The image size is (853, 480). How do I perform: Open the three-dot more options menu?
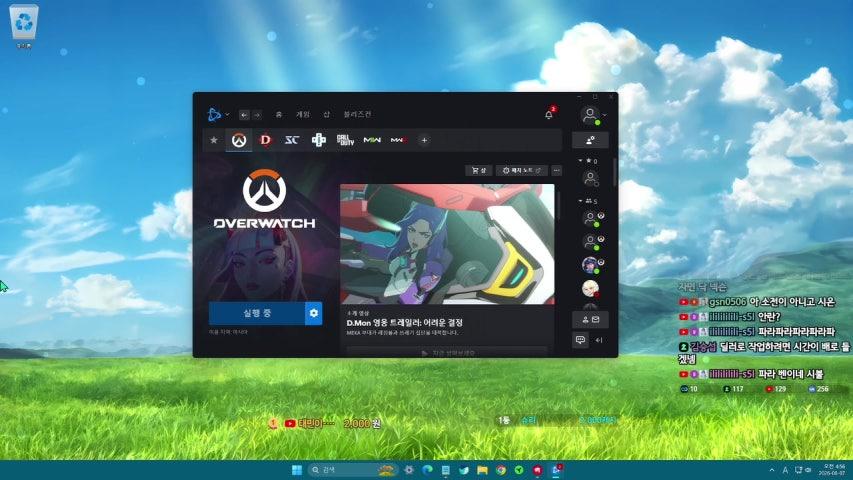(x=557, y=171)
